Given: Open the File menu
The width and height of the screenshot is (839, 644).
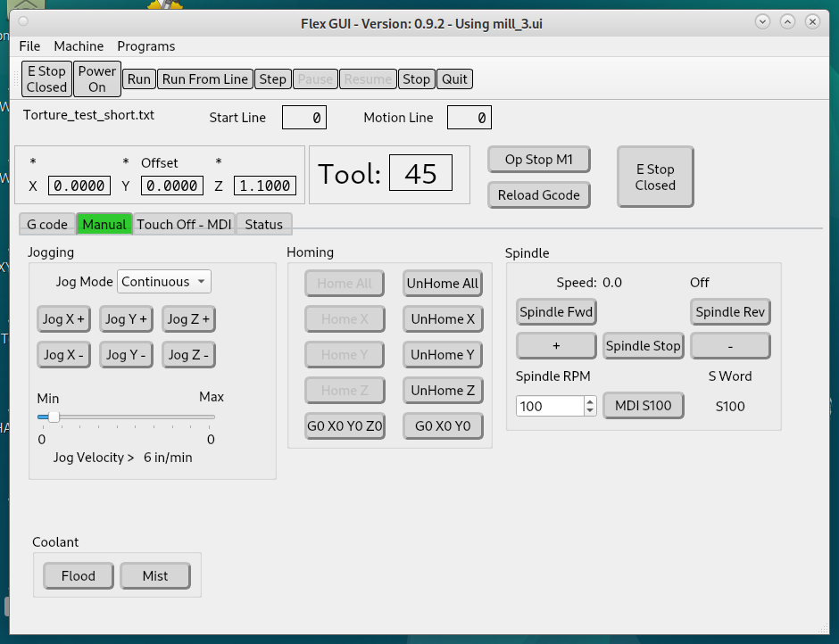Looking at the screenshot, I should pos(29,46).
